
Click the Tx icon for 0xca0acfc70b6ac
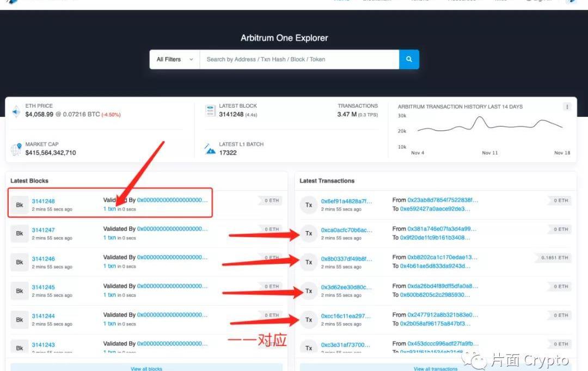point(309,233)
